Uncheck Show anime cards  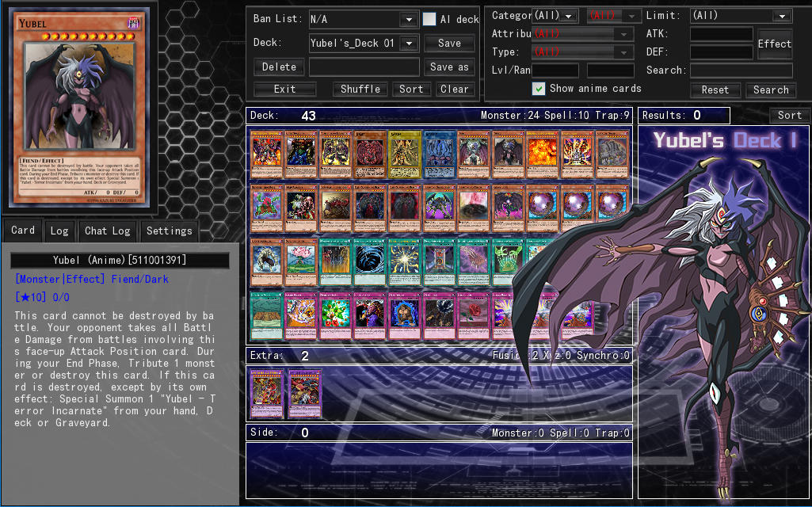539,89
